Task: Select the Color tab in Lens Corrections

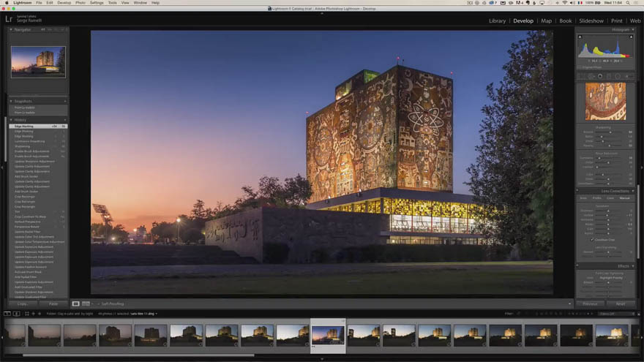Action: (610, 198)
